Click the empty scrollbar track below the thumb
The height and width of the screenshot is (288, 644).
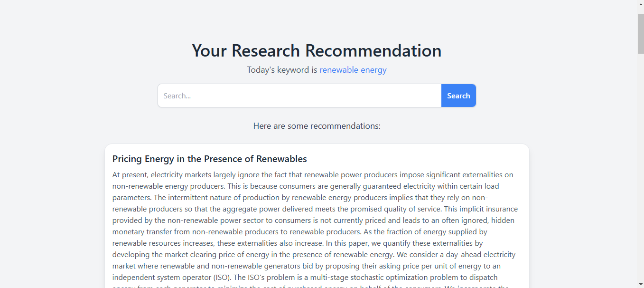click(641, 166)
